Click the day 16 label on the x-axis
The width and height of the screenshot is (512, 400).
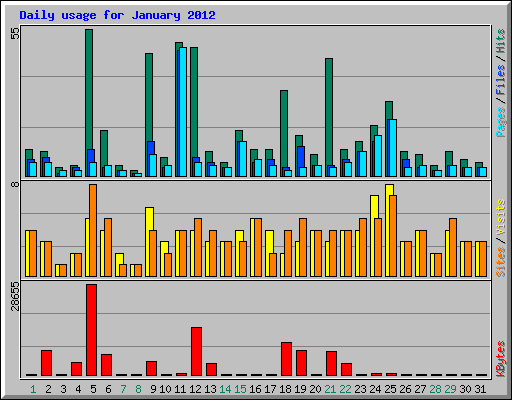point(255,389)
